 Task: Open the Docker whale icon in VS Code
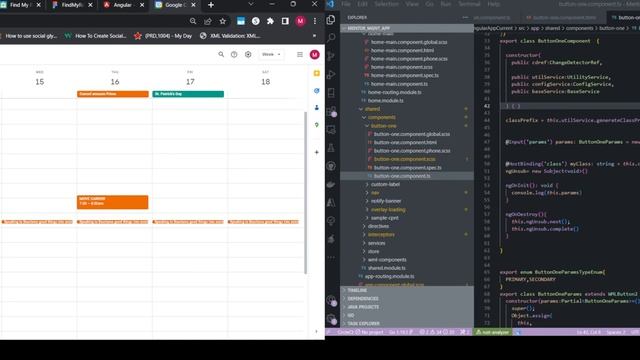[331, 184]
